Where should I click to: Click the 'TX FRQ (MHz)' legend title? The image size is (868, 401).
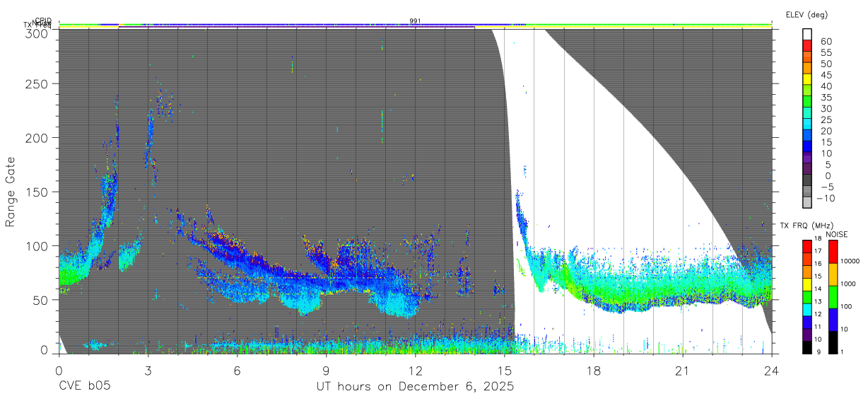[807, 226]
